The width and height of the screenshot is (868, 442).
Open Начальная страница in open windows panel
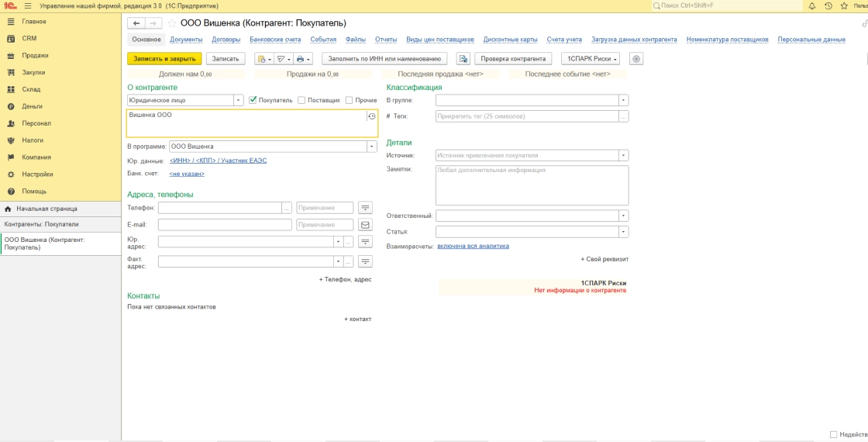pyautogui.click(x=60, y=209)
